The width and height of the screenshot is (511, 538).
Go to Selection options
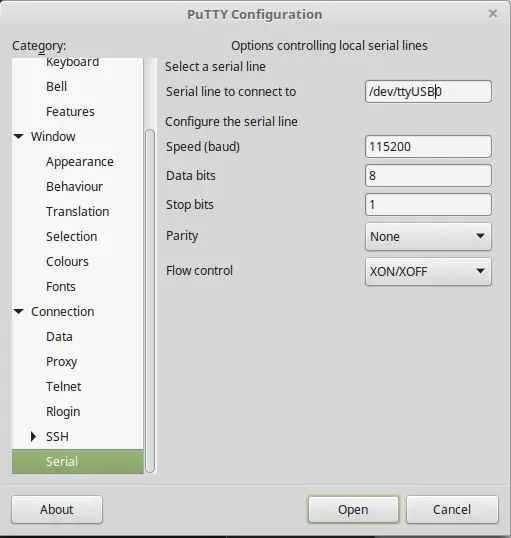pyautogui.click(x=71, y=237)
